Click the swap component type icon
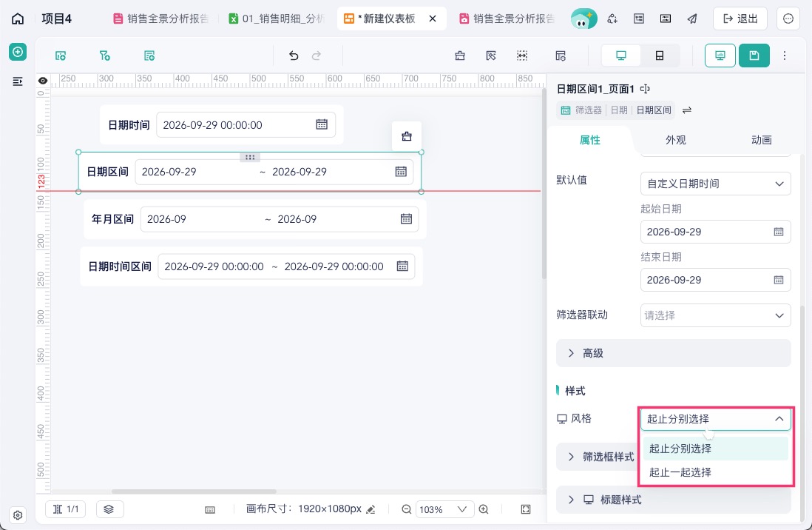Image resolution: width=812 pixels, height=530 pixels. [x=687, y=110]
